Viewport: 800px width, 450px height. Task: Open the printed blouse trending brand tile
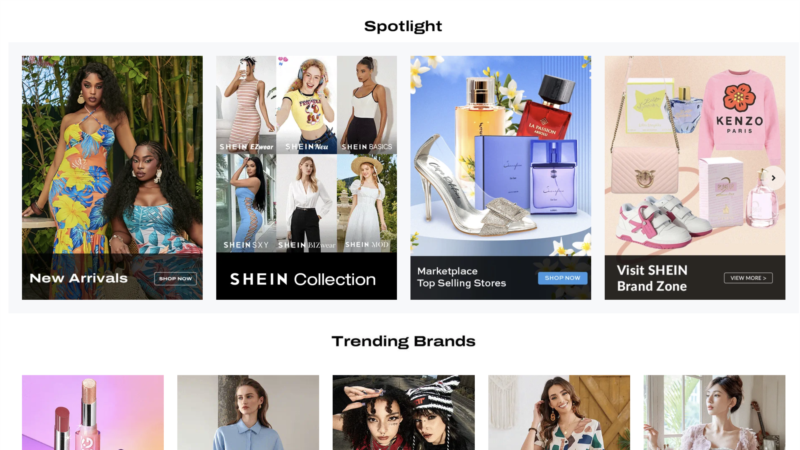coord(559,412)
